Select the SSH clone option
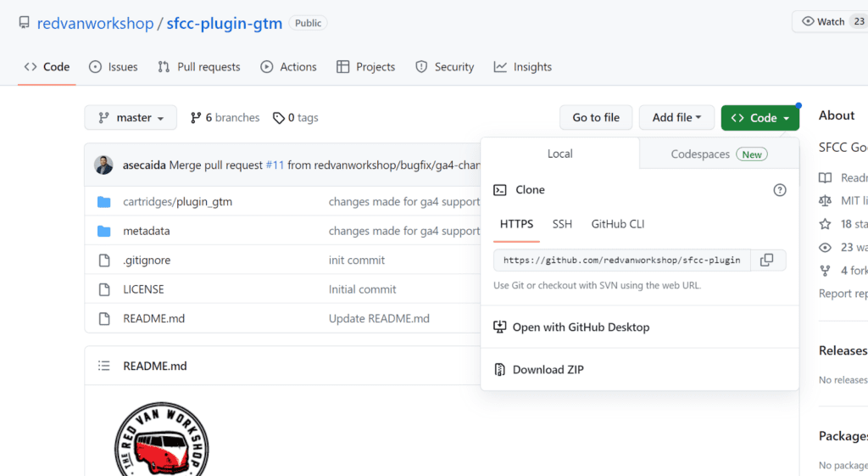868x476 pixels. 562,224
